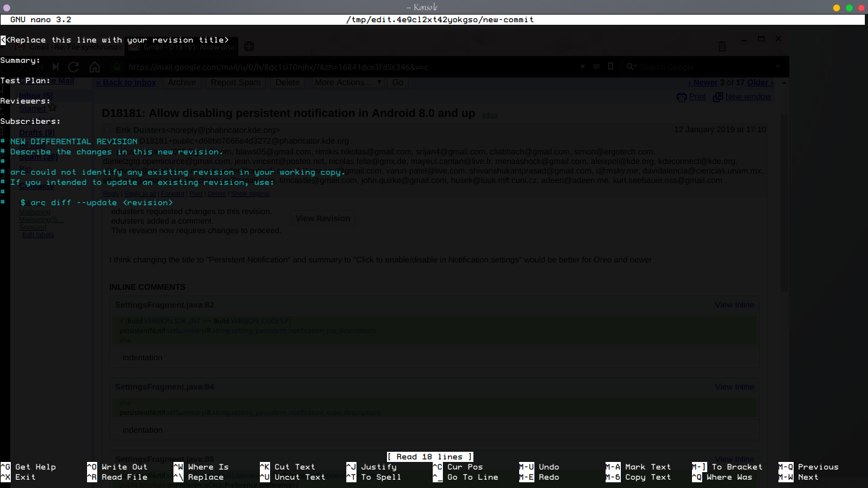The width and height of the screenshot is (868, 488).
Task: Click 'M-U Undo' shortcut label
Action: coord(539,467)
